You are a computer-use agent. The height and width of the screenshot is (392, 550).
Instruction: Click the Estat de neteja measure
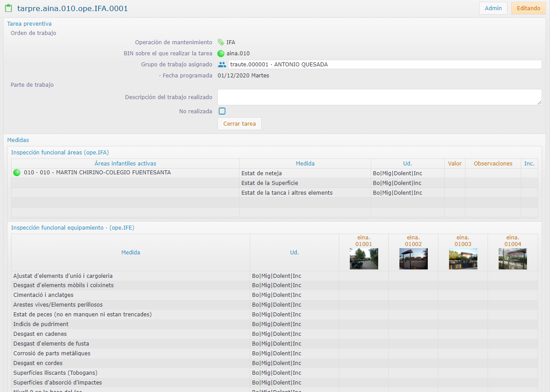(261, 173)
